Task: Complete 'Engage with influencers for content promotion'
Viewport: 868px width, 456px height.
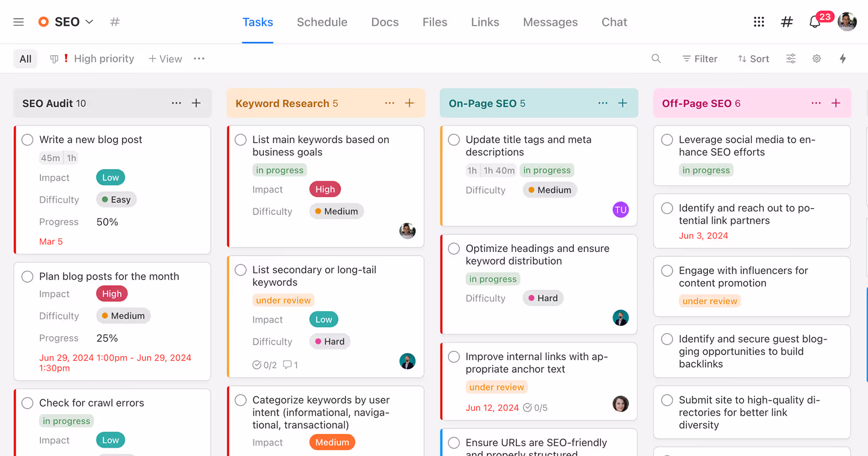Action: click(667, 271)
